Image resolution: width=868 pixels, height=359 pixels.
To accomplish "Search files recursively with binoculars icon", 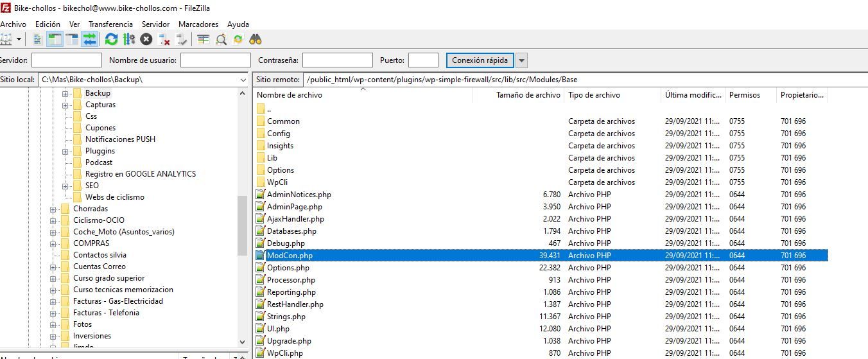I will click(256, 39).
